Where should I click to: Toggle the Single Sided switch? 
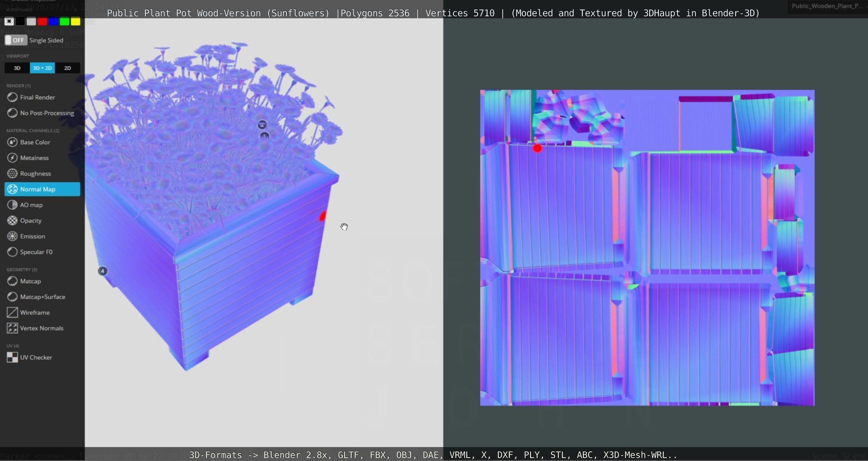(16, 40)
